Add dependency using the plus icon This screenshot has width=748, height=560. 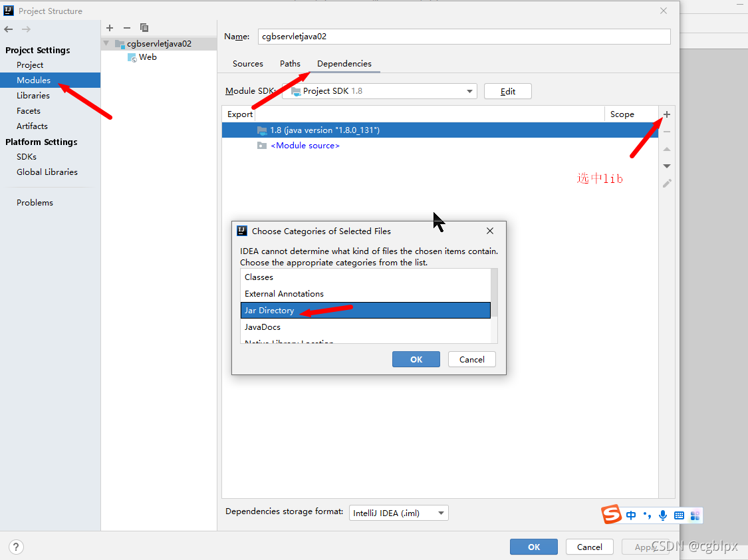pos(667,114)
